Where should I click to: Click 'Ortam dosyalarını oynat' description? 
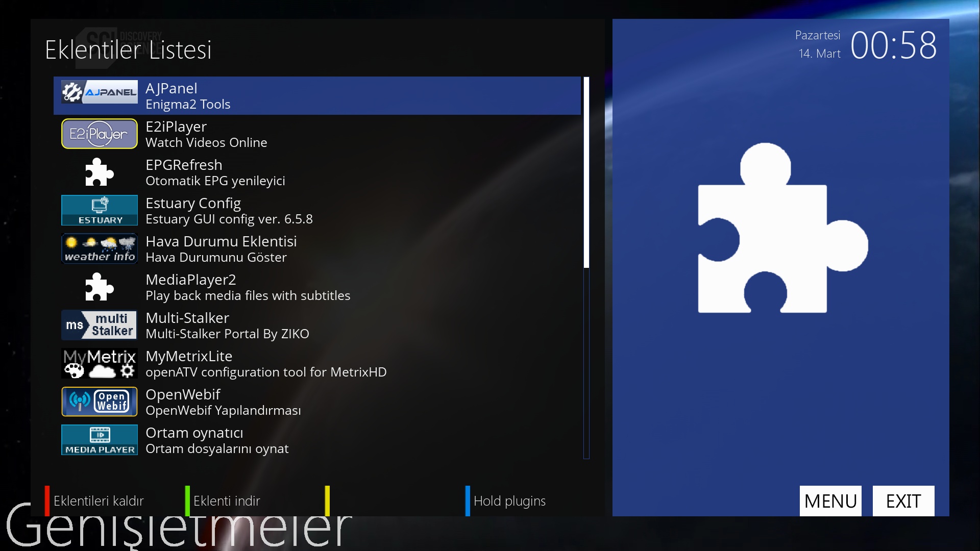point(217,448)
